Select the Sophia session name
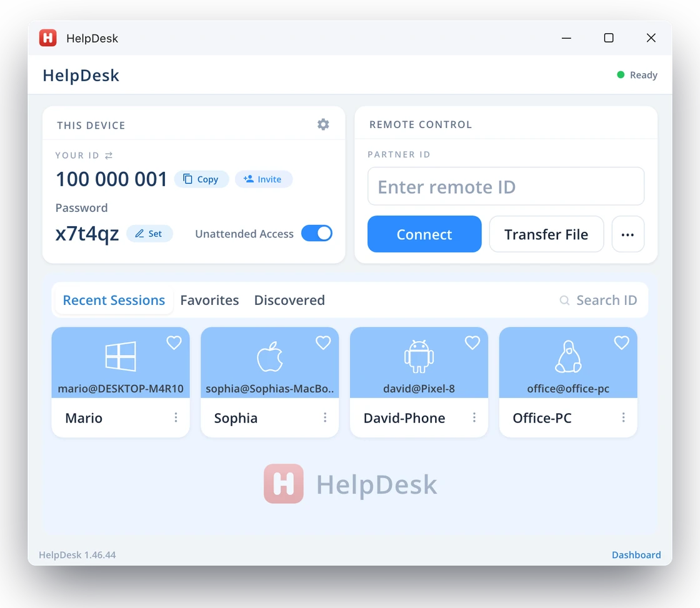700x608 pixels. pyautogui.click(x=236, y=418)
